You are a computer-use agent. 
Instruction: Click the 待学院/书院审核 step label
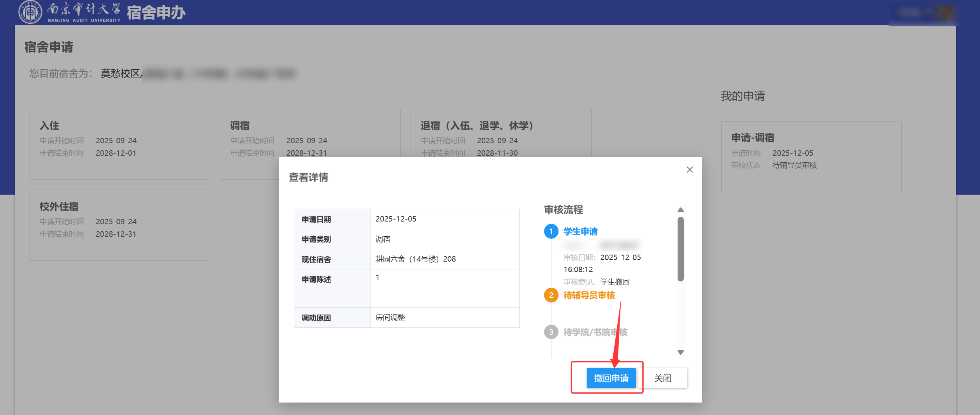[595, 332]
